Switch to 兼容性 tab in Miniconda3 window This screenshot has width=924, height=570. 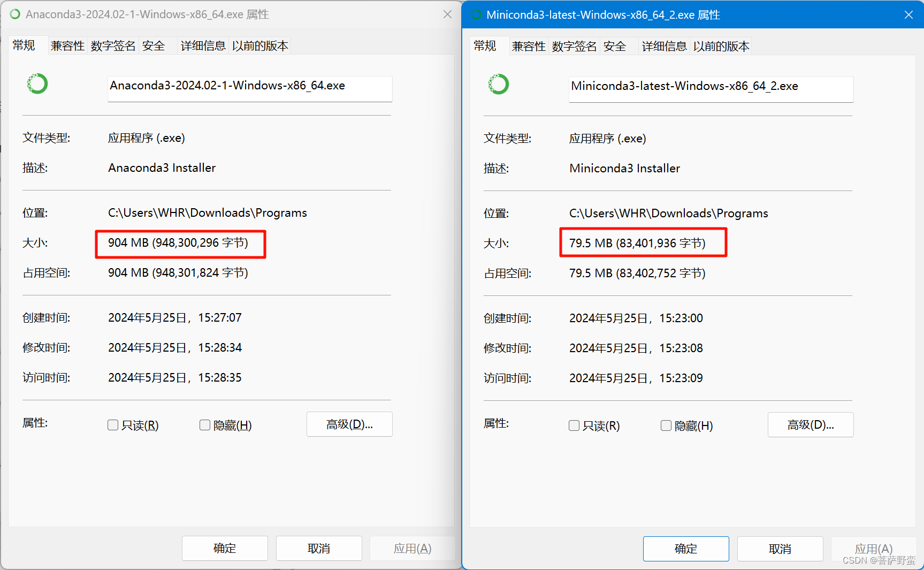(529, 47)
